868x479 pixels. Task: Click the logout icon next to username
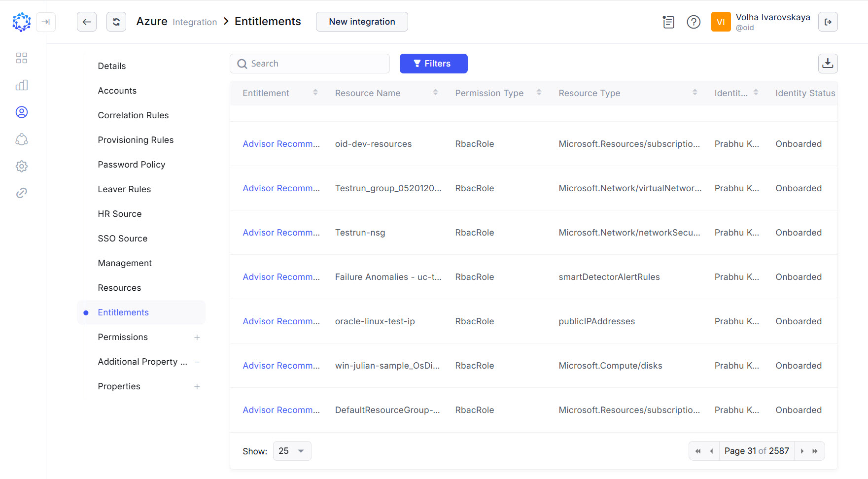click(828, 22)
